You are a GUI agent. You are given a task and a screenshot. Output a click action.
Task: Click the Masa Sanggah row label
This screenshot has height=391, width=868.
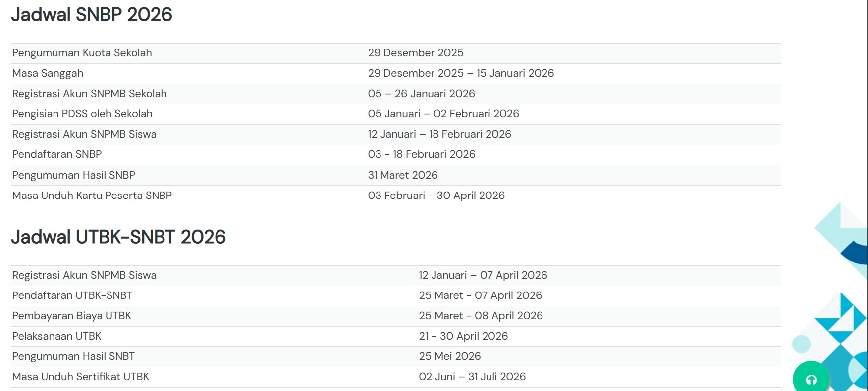click(48, 73)
